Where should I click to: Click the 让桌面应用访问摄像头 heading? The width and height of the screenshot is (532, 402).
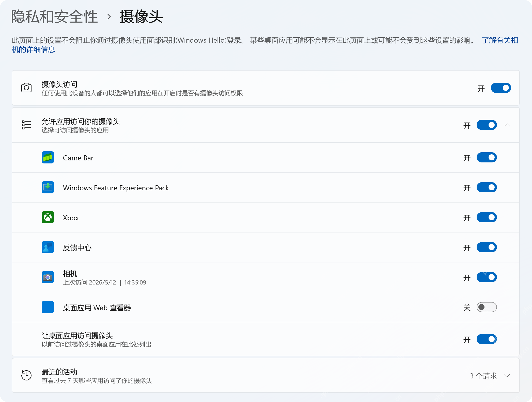pos(77,336)
